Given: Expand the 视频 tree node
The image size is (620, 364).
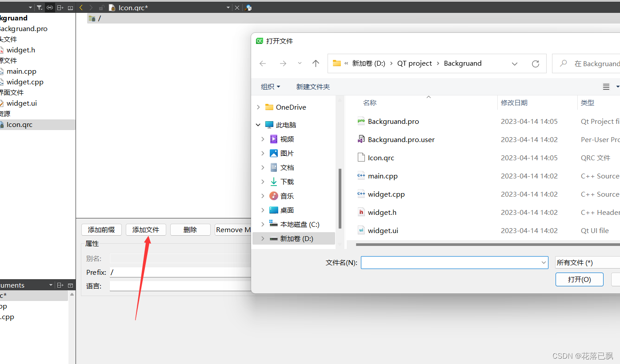Looking at the screenshot, I should [263, 139].
